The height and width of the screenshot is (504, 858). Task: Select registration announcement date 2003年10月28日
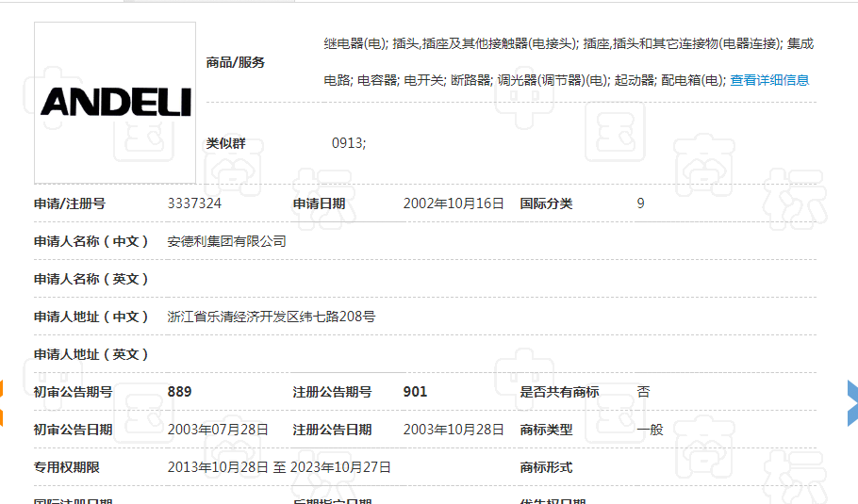(x=454, y=430)
